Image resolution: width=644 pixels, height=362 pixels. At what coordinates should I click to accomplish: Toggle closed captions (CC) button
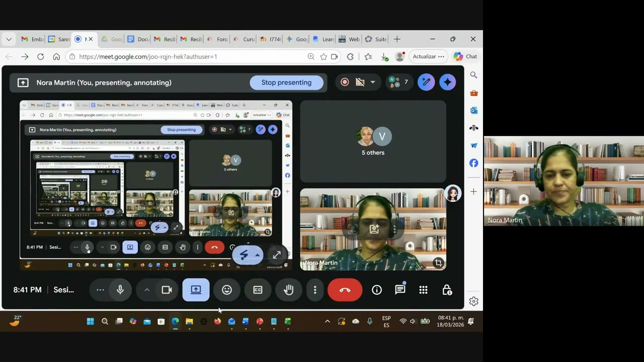click(258, 290)
